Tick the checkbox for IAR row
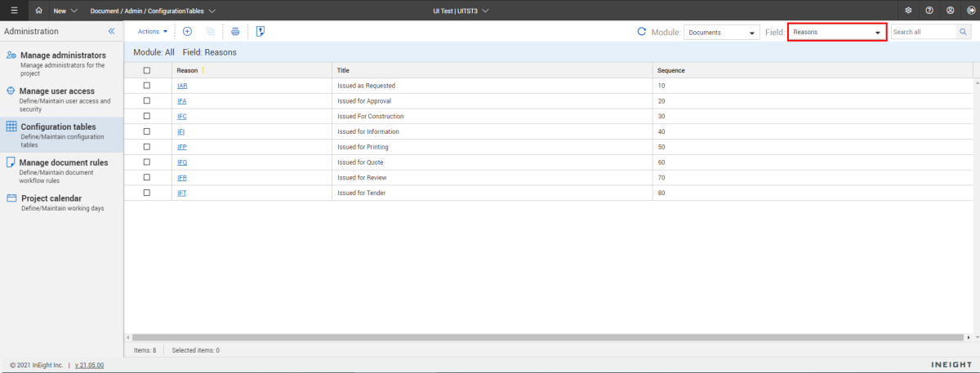Viewport: 980px width, 373px height. pos(147,86)
